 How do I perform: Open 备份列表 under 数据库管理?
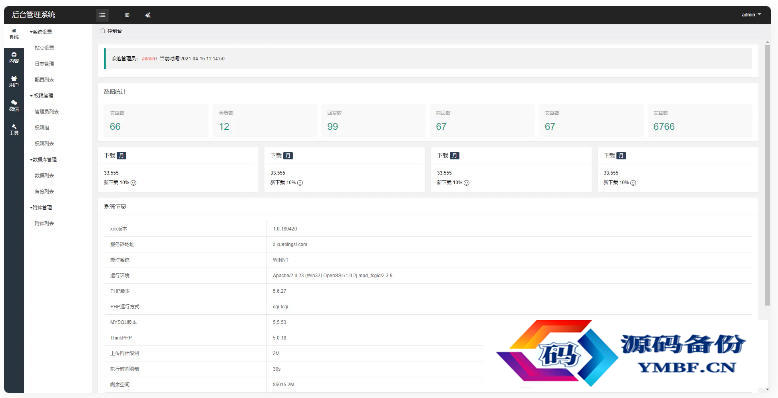tap(44, 192)
